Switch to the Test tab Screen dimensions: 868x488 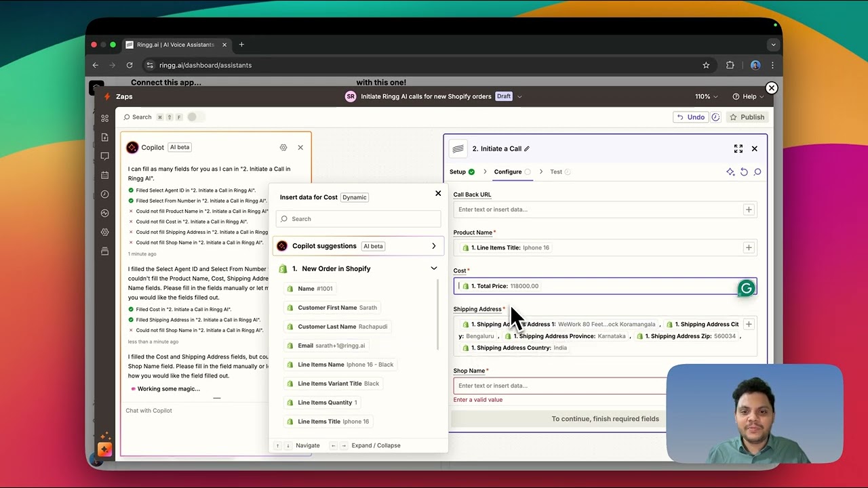(x=559, y=172)
